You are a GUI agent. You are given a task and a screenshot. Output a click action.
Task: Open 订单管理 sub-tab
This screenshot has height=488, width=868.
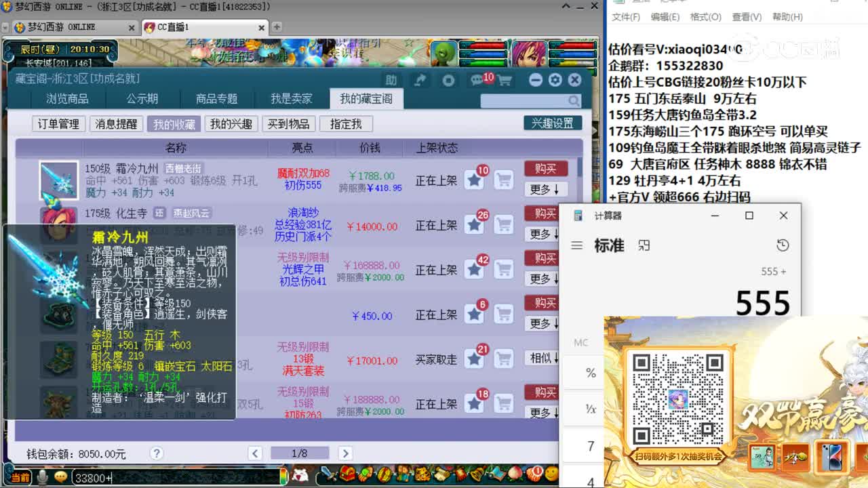[58, 124]
